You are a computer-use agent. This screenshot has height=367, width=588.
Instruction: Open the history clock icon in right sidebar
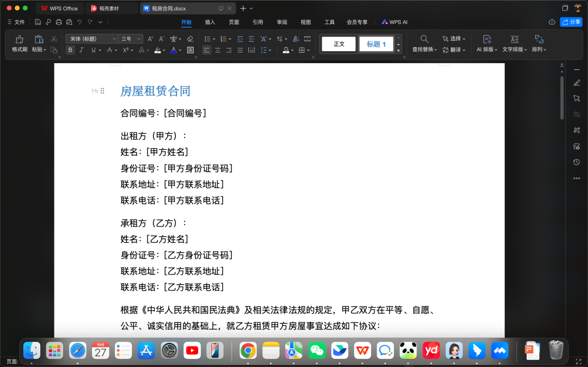tap(577, 162)
